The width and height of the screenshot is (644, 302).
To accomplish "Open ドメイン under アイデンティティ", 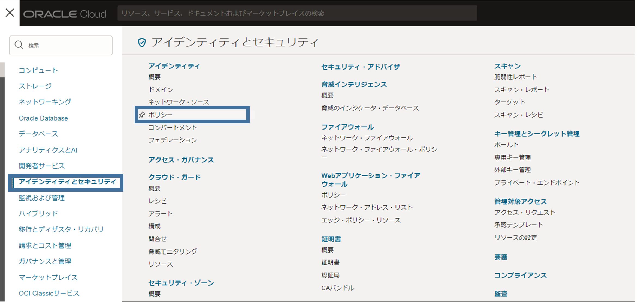I will click(x=161, y=89).
